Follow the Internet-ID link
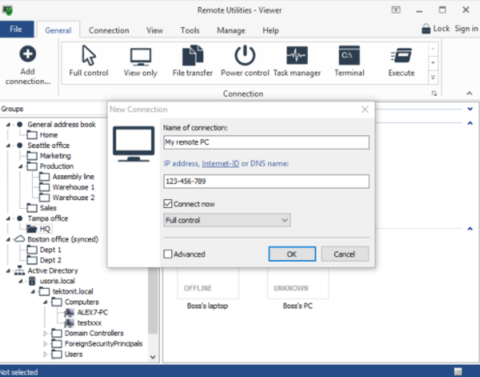This screenshot has height=377, width=480. 220,164
